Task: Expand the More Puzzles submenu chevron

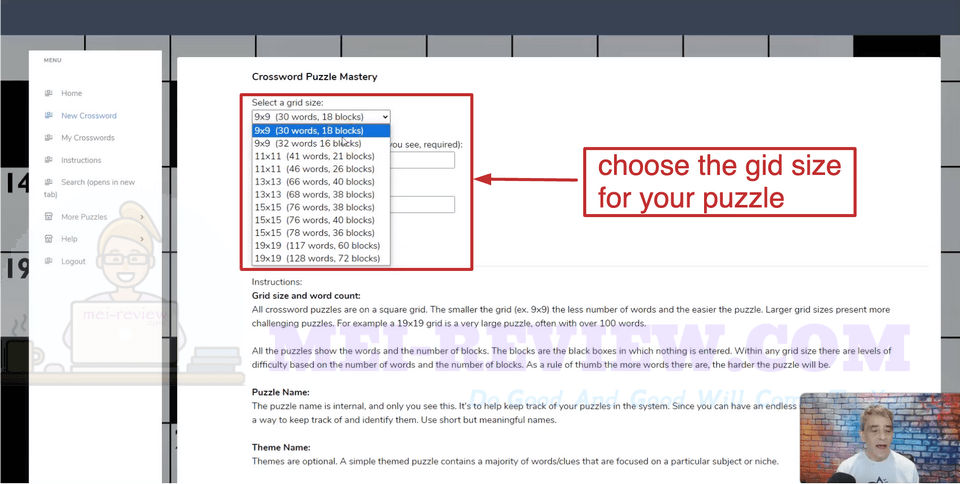Action: (142, 217)
